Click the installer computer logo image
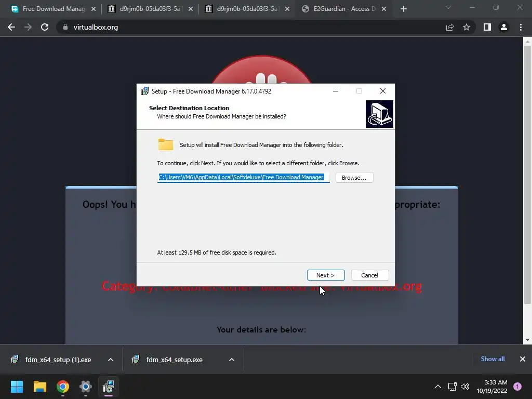532x399 pixels. click(379, 114)
